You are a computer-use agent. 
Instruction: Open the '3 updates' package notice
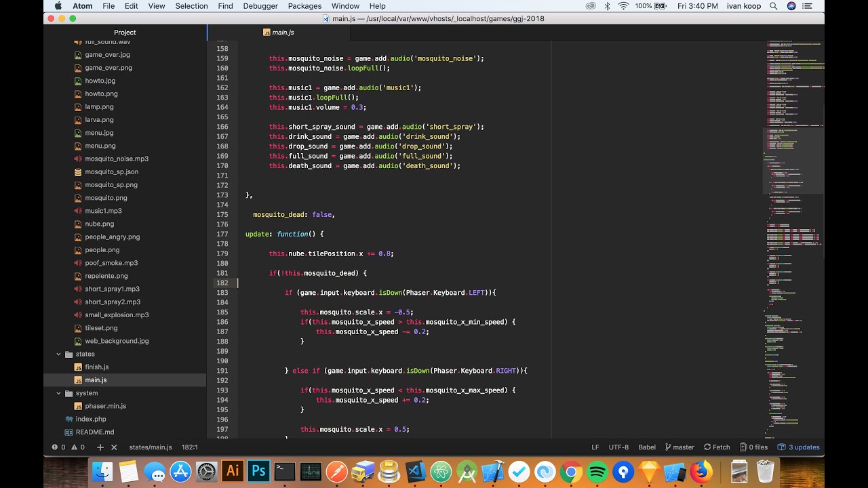click(x=799, y=447)
